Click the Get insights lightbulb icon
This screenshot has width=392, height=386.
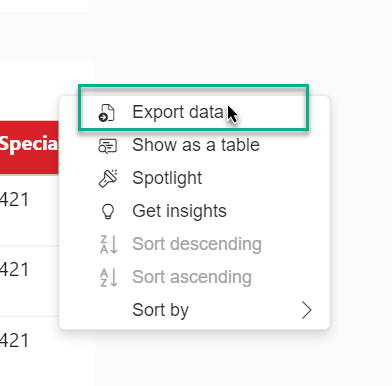(108, 211)
